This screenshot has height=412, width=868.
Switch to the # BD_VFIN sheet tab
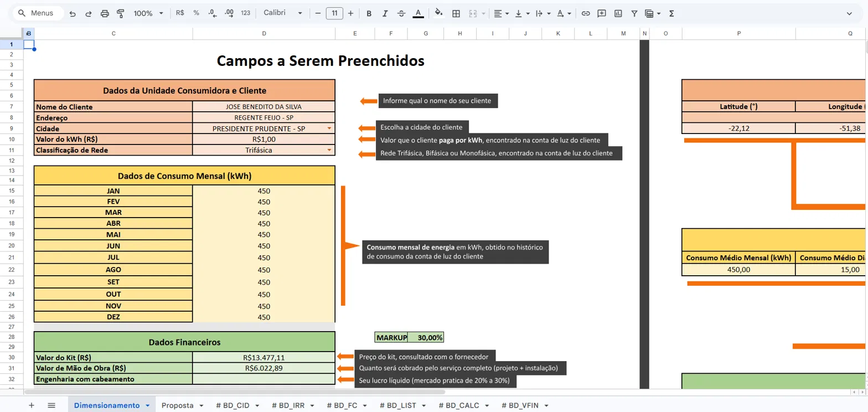click(x=525, y=405)
